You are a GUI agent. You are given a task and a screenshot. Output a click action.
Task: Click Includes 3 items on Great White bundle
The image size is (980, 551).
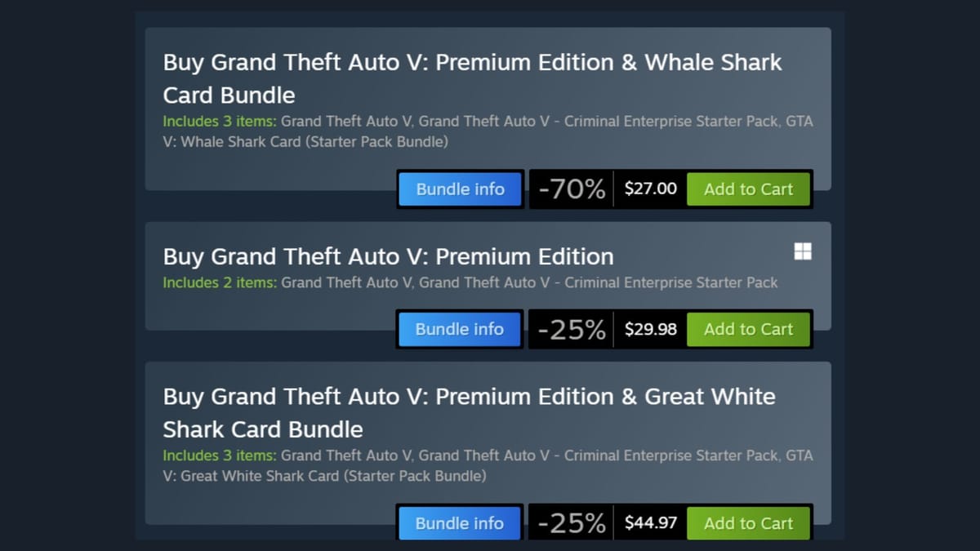click(217, 455)
